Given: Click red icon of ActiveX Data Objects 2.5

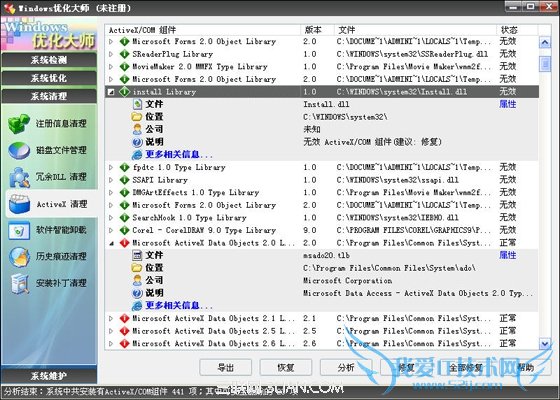Looking at the screenshot, I should click(124, 331).
